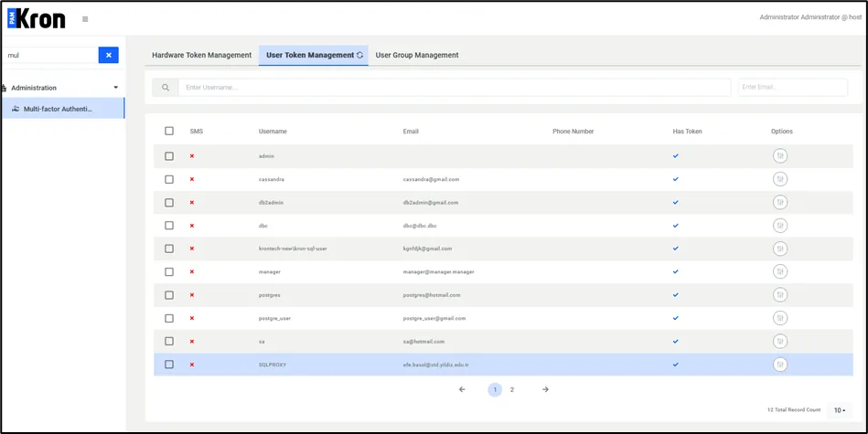Click the red SMS X for SQLPROXY
Image resolution: width=868 pixels, height=434 pixels.
(x=192, y=365)
